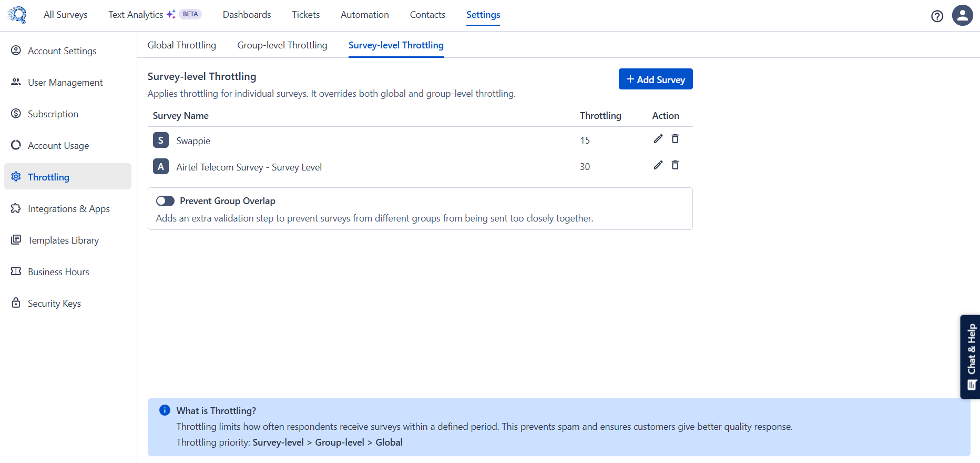Image resolution: width=980 pixels, height=463 pixels.
Task: Click the Swappie survey row avatar
Action: click(x=160, y=140)
